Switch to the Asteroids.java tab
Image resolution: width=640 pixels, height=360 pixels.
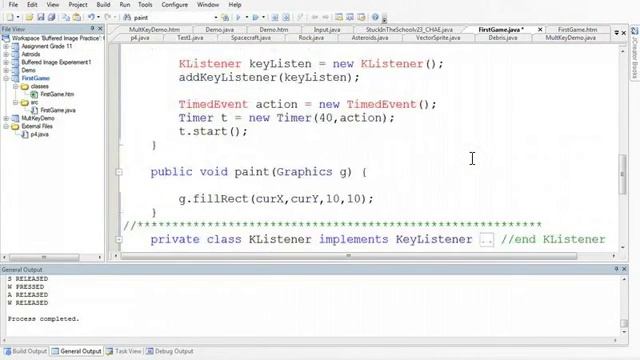(x=370, y=38)
